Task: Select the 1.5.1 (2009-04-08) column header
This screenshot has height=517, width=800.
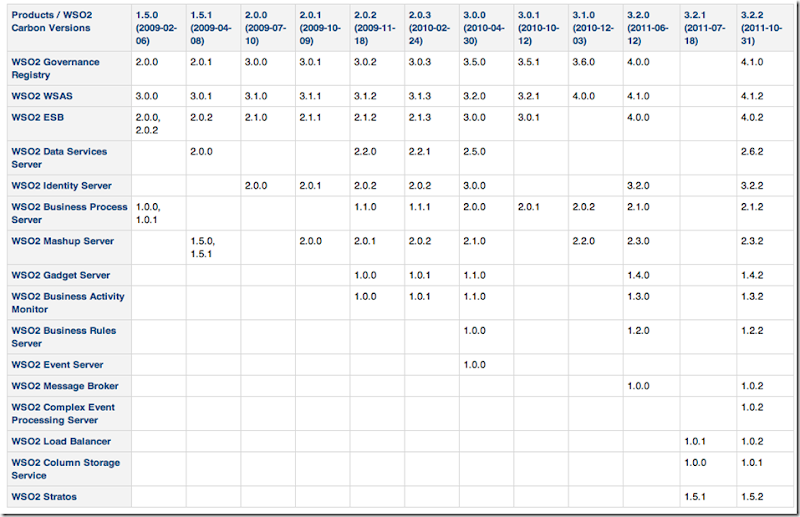Action: pos(211,28)
